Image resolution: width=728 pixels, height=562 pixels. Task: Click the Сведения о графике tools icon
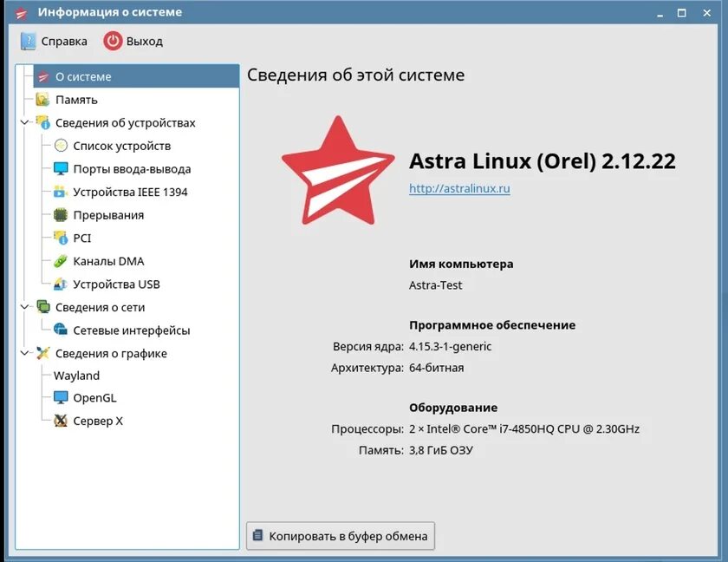[x=43, y=353]
